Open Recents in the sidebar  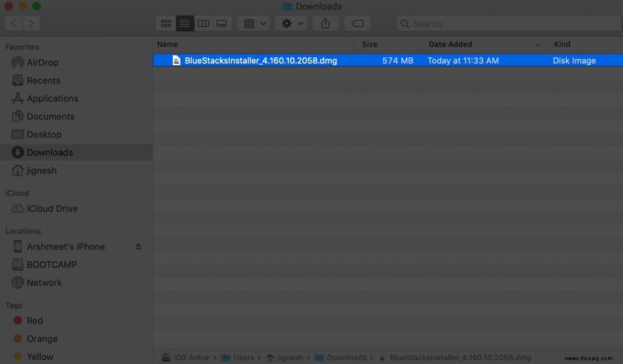pyautogui.click(x=44, y=80)
